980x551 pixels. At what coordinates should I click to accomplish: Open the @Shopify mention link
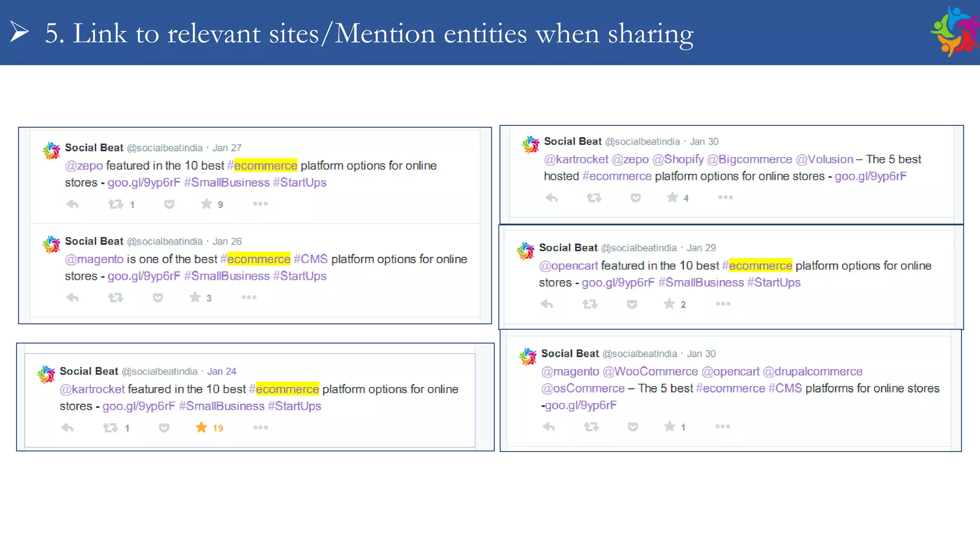(x=678, y=160)
